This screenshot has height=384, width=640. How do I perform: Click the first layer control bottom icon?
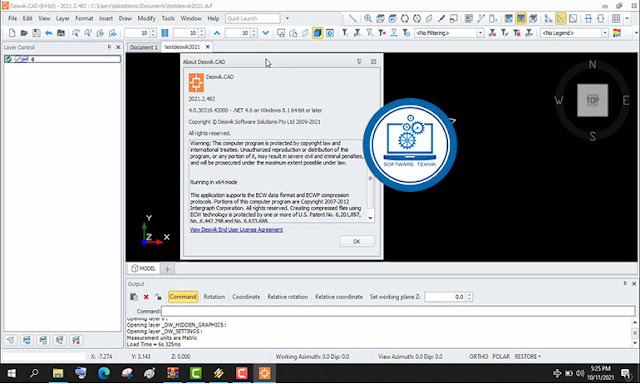tap(11, 340)
